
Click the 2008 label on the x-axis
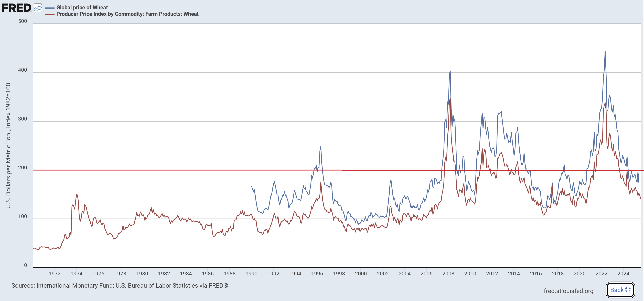pyautogui.click(x=448, y=274)
